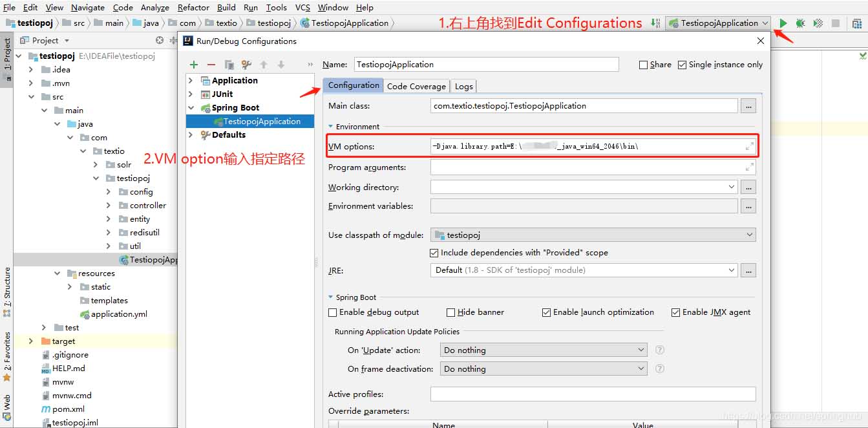The width and height of the screenshot is (868, 428).
Task: Uncheck Single instance only
Action: coord(682,65)
